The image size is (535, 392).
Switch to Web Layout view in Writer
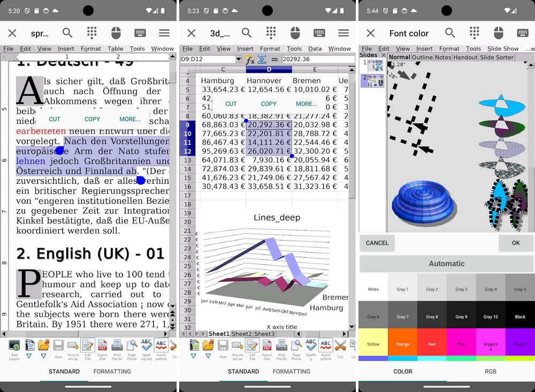(x=14, y=346)
